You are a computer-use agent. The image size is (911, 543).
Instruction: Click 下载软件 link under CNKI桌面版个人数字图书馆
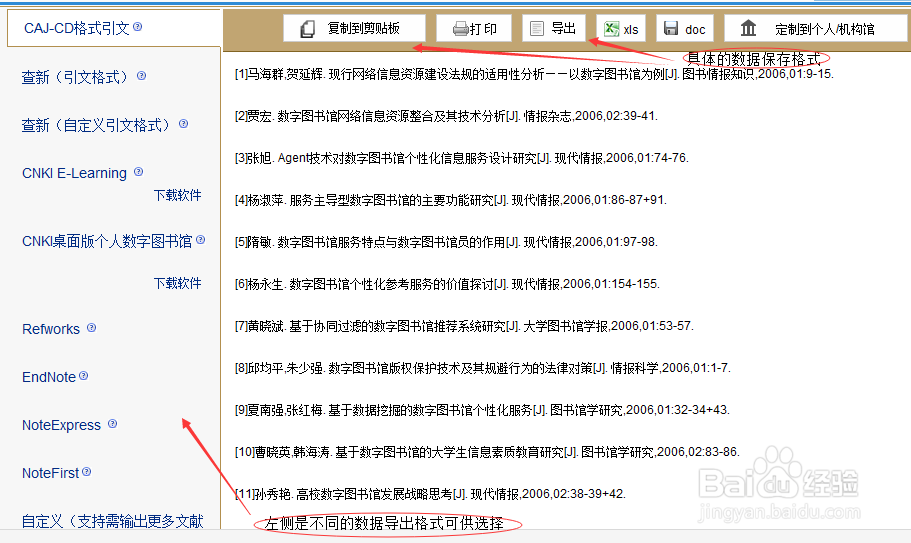[177, 283]
